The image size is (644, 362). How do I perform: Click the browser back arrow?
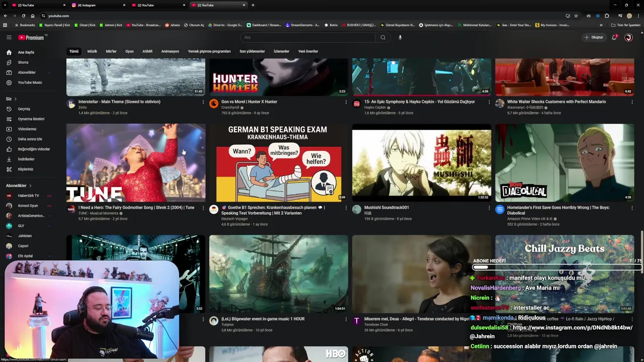(5, 16)
